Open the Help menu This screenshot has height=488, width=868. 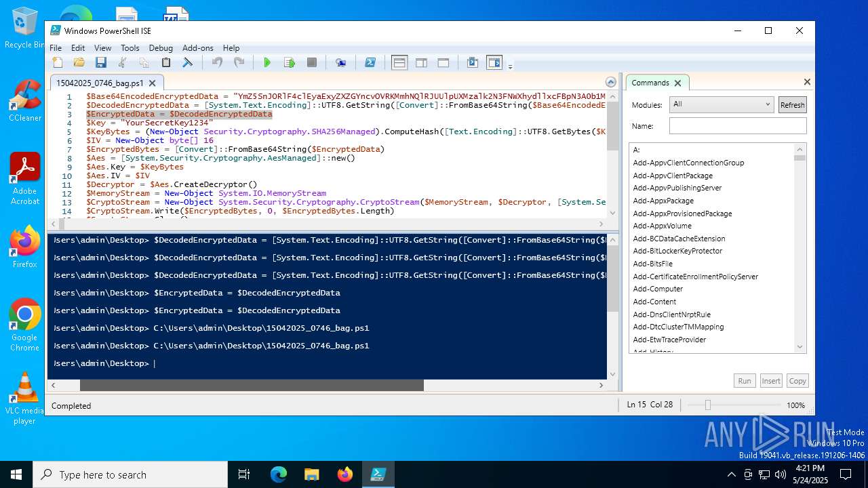231,48
